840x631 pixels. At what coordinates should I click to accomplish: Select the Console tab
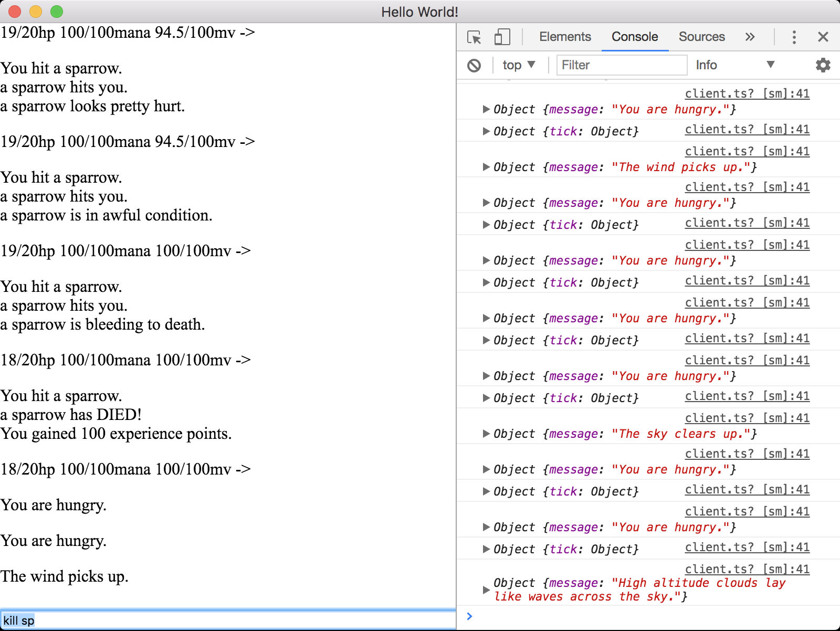(635, 37)
